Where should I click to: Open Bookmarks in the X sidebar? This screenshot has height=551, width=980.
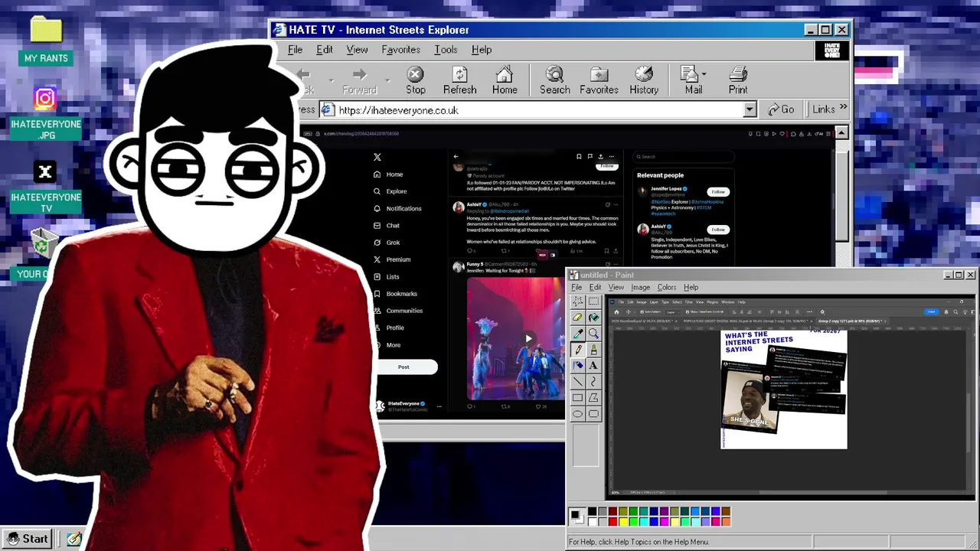click(x=395, y=294)
